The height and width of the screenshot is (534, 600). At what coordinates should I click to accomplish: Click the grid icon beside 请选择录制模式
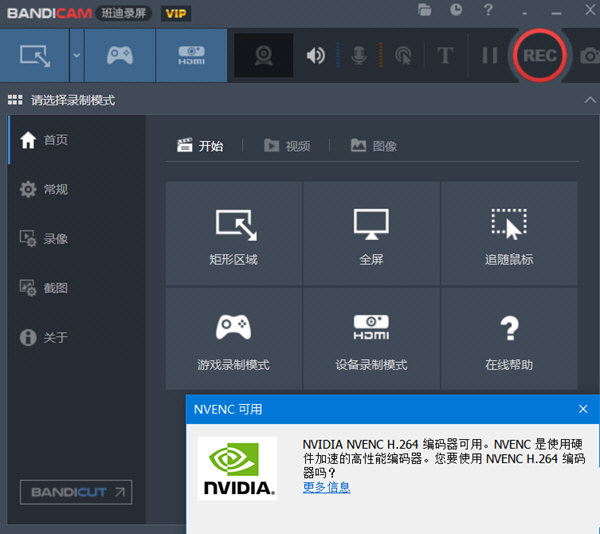pos(15,100)
